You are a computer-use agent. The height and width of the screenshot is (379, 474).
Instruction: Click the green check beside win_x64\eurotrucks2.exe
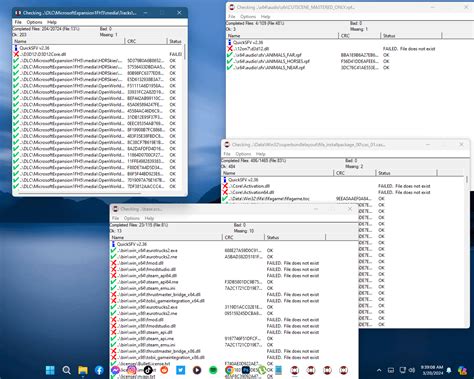114,250
